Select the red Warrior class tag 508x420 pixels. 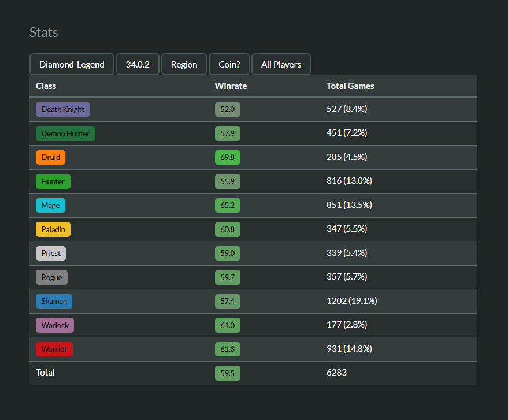pos(54,349)
